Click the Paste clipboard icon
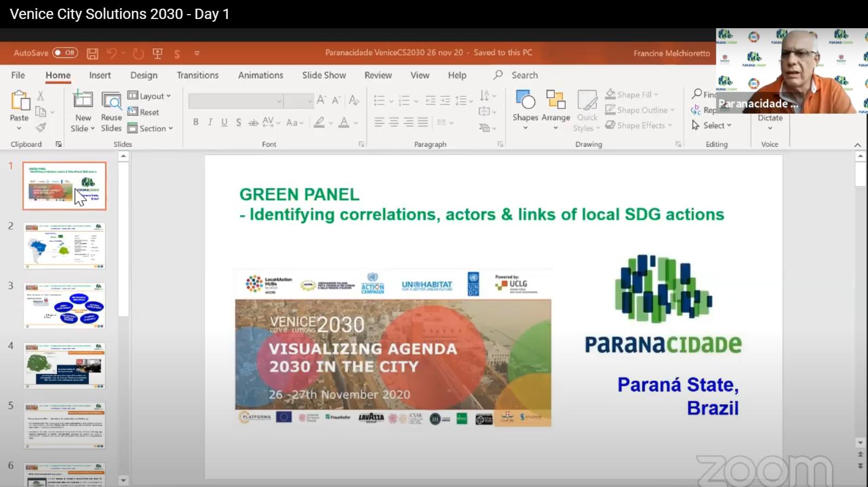This screenshot has height=487, width=868. [20, 101]
